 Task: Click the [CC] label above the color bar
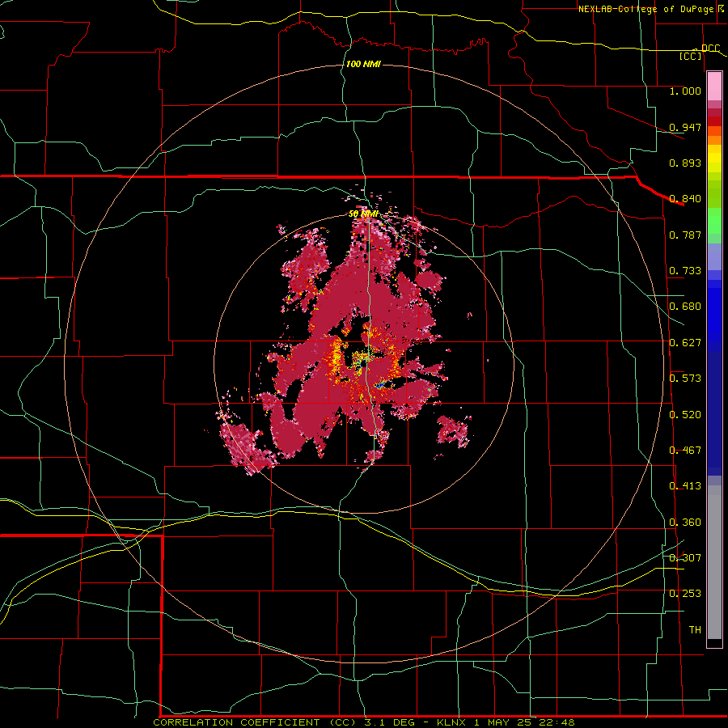[x=691, y=56]
